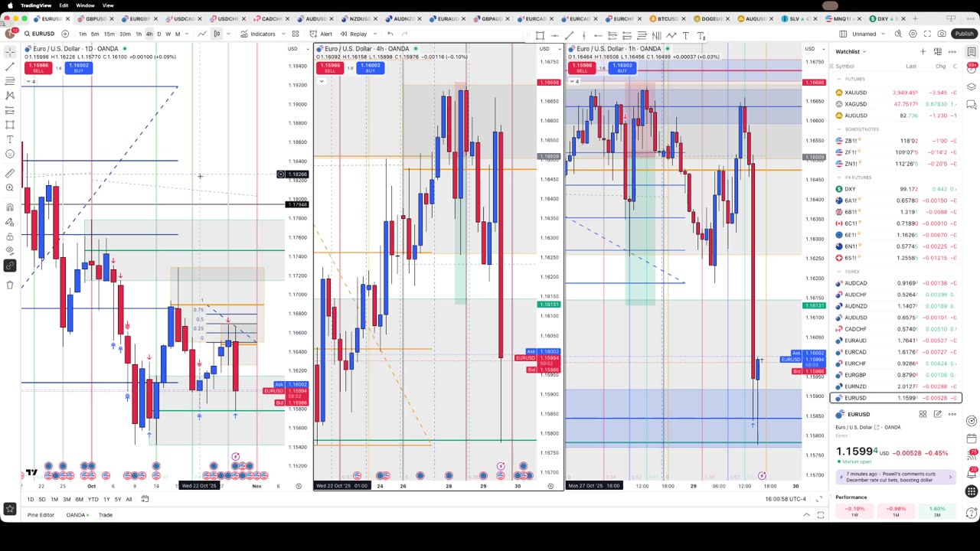Expand the Watchlist title dropdown
The width and height of the screenshot is (980, 551).
[x=851, y=51]
